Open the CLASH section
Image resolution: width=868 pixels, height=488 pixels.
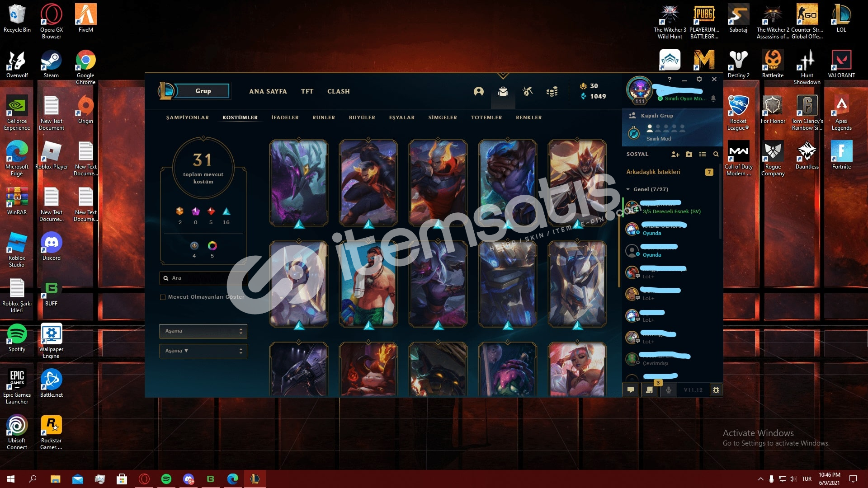click(x=338, y=91)
